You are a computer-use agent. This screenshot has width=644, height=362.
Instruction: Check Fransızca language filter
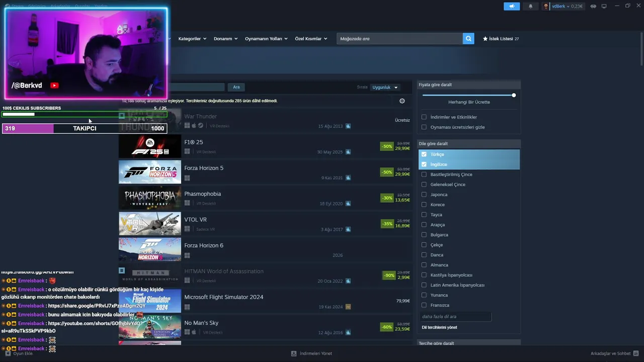[424, 305]
